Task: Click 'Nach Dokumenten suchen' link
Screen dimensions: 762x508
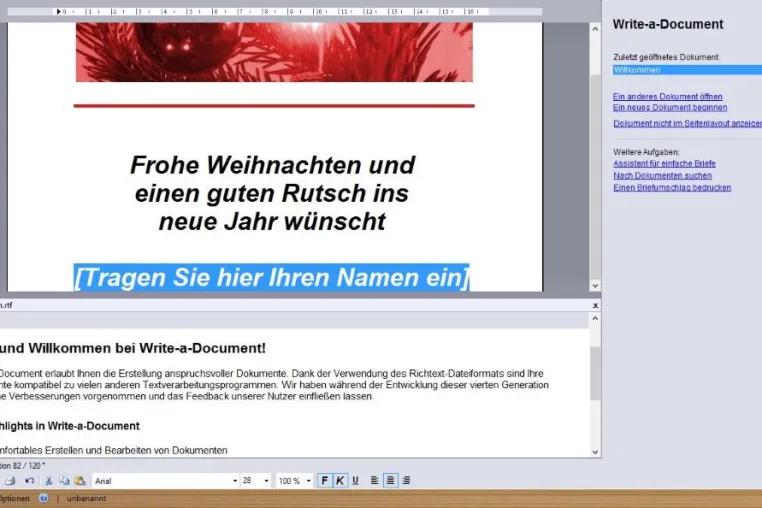Action: 662,175
